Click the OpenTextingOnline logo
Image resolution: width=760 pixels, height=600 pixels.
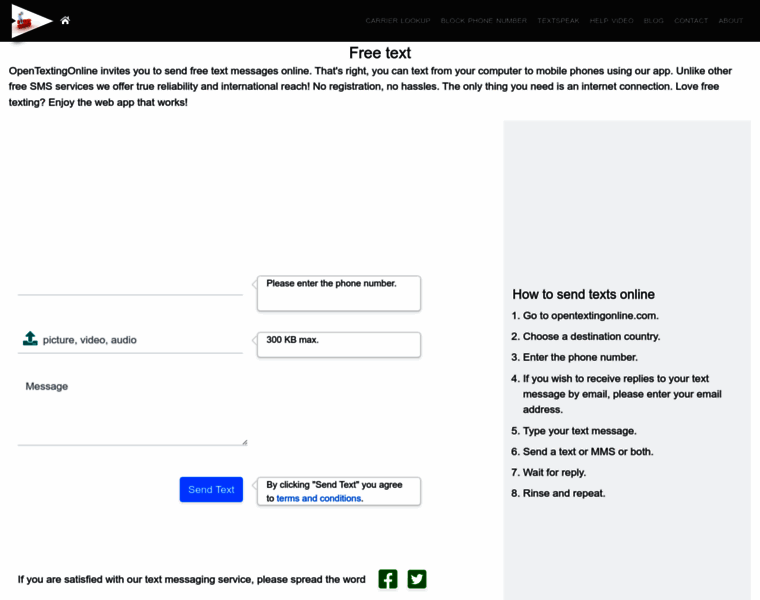point(32,21)
